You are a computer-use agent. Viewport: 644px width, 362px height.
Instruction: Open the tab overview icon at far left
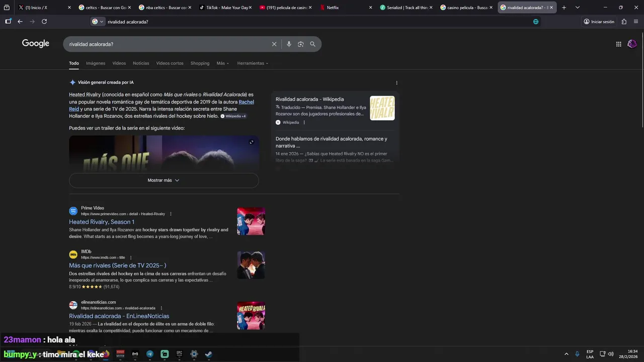(x=7, y=8)
